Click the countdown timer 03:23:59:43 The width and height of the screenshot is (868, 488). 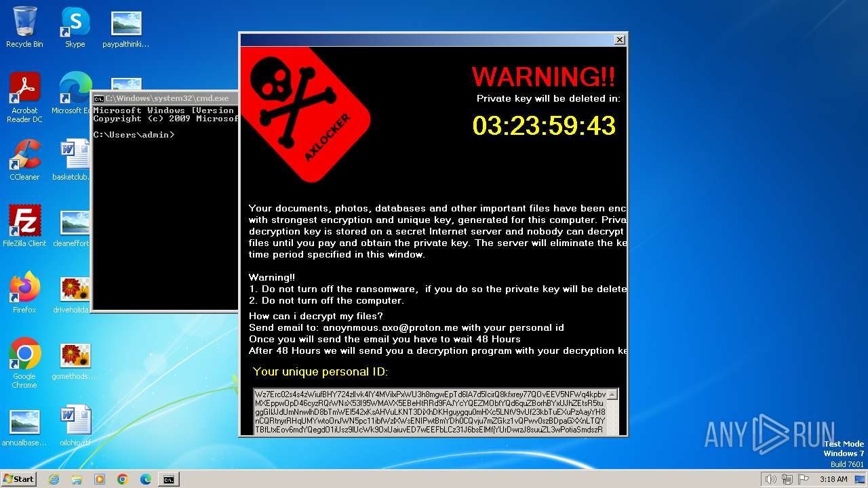(x=544, y=126)
